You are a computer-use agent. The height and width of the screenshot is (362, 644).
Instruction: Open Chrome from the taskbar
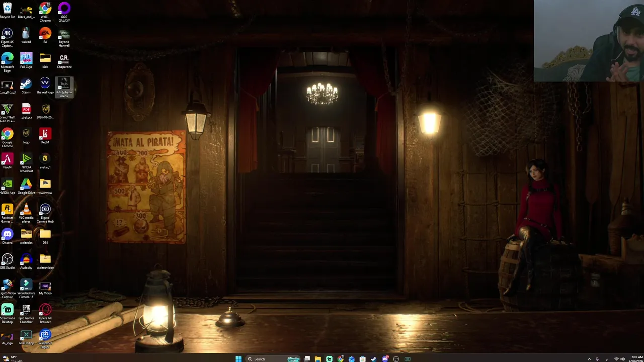tap(340, 359)
